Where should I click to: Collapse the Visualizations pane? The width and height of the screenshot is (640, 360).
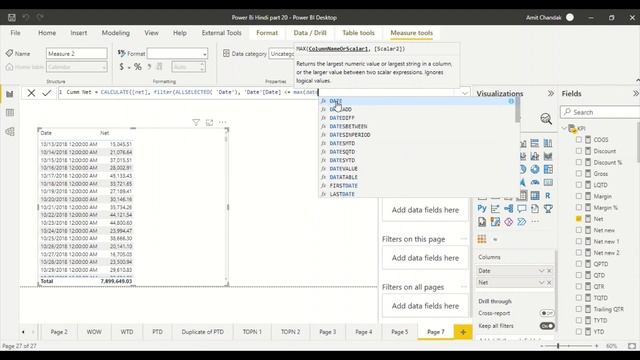click(x=551, y=93)
